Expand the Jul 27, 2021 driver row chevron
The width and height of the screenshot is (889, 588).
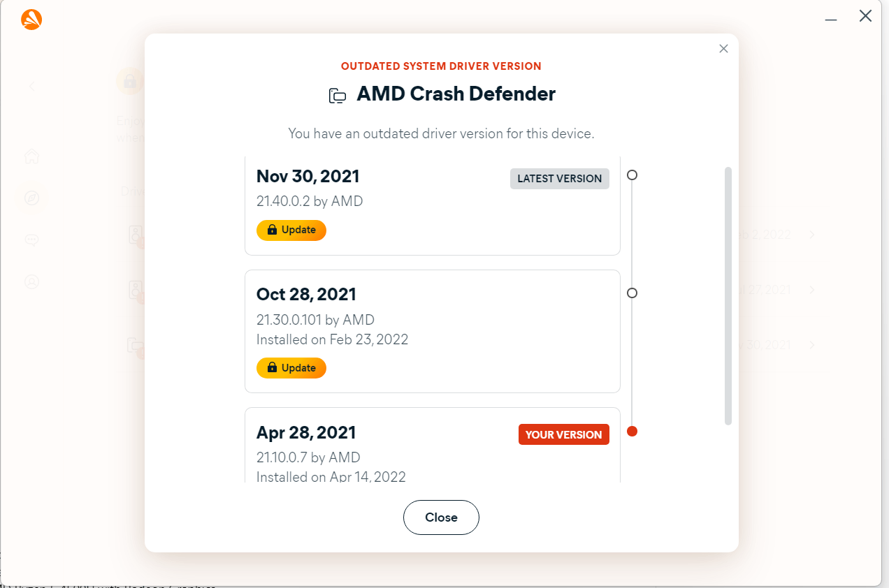pyautogui.click(x=812, y=290)
